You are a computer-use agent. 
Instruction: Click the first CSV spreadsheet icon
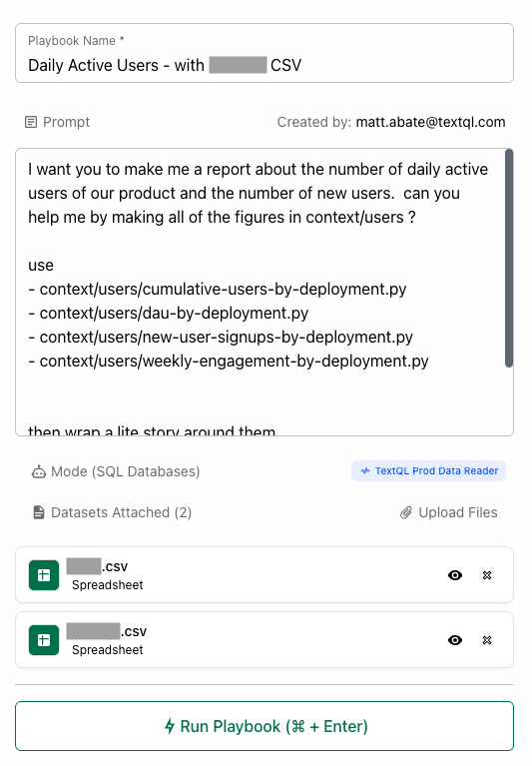click(44, 575)
